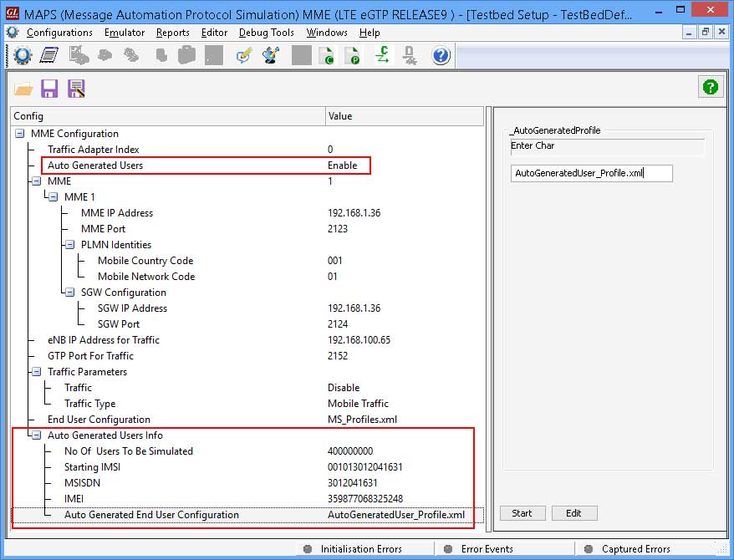Collapse the MME Configuration root node

(20, 134)
